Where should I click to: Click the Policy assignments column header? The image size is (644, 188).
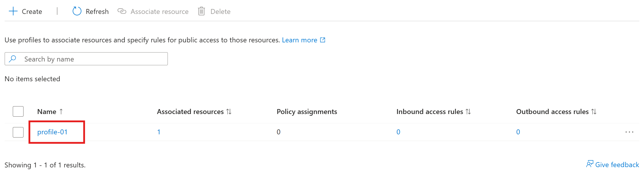point(307,112)
